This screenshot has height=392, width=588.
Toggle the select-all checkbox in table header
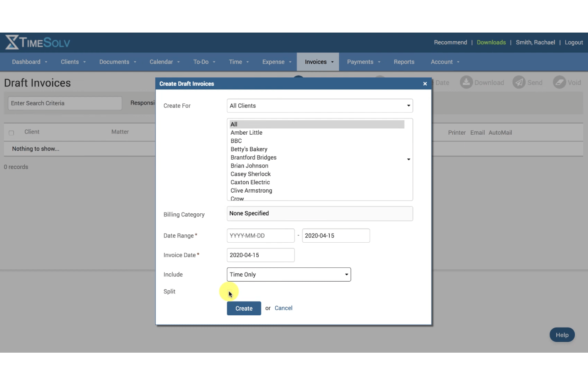coord(11,133)
